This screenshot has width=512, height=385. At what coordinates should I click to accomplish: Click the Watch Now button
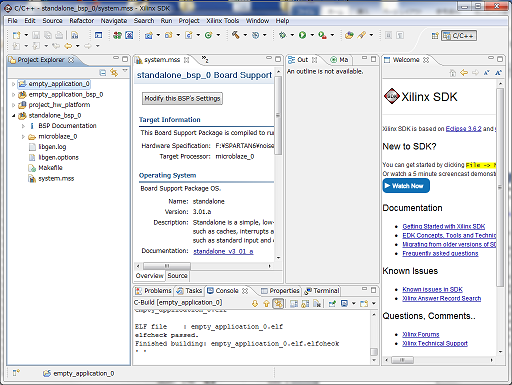(406, 186)
